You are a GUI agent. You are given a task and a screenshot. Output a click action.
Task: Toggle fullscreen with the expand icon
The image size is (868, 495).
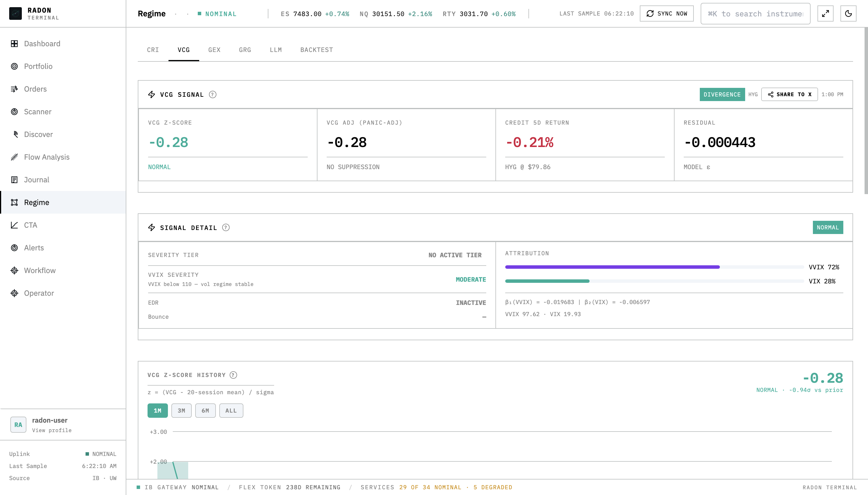(825, 13)
